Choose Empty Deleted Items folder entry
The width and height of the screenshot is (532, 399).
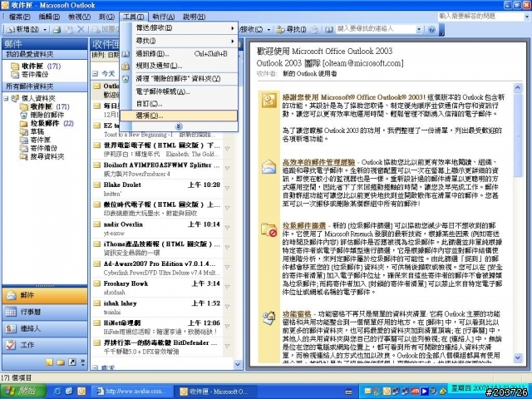179,79
